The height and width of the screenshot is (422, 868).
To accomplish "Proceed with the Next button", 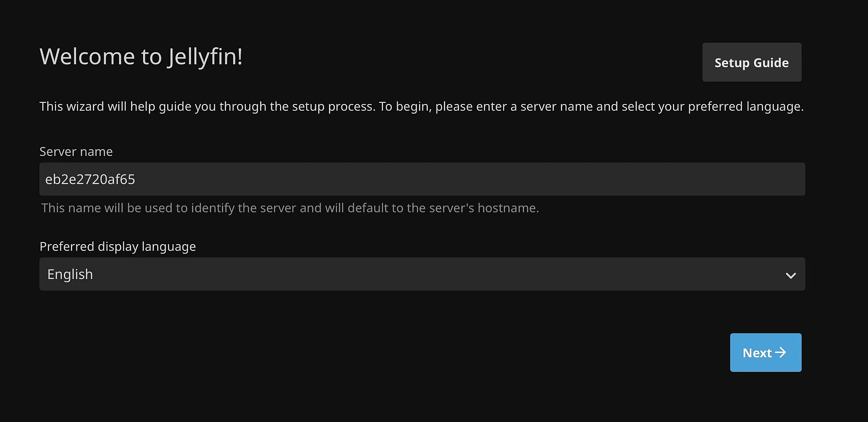I will tap(766, 352).
